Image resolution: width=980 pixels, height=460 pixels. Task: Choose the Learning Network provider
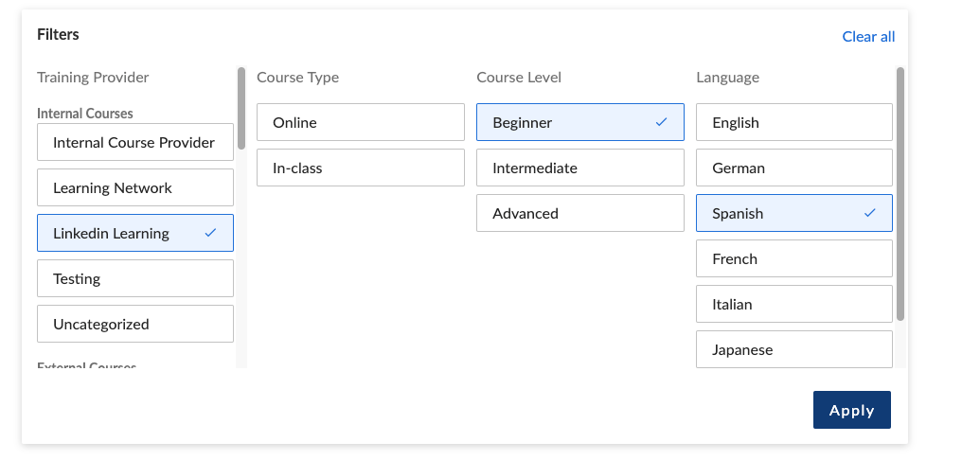(x=134, y=187)
